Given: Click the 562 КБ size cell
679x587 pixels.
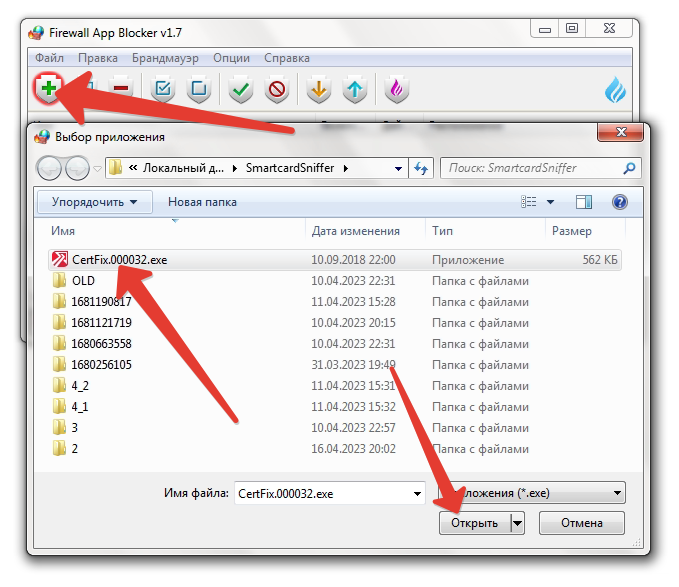Looking at the screenshot, I should click(600, 260).
